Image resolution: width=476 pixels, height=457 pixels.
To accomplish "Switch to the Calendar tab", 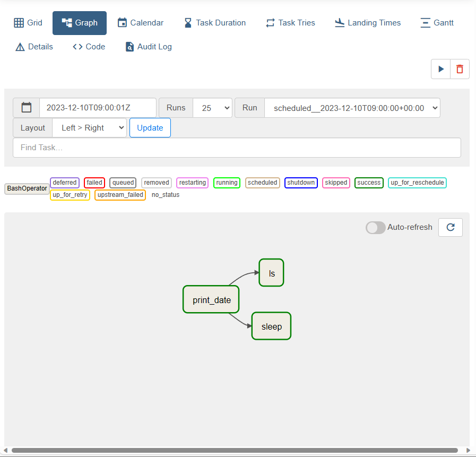I will [x=141, y=23].
